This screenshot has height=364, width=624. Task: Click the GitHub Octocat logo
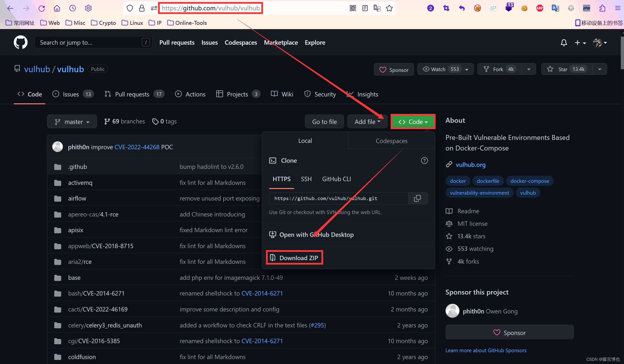coord(21,42)
